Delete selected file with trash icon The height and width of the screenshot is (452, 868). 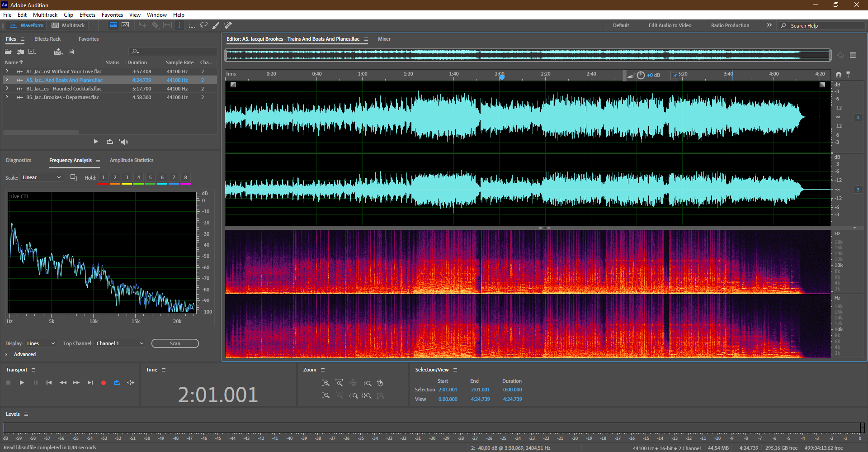click(x=71, y=52)
